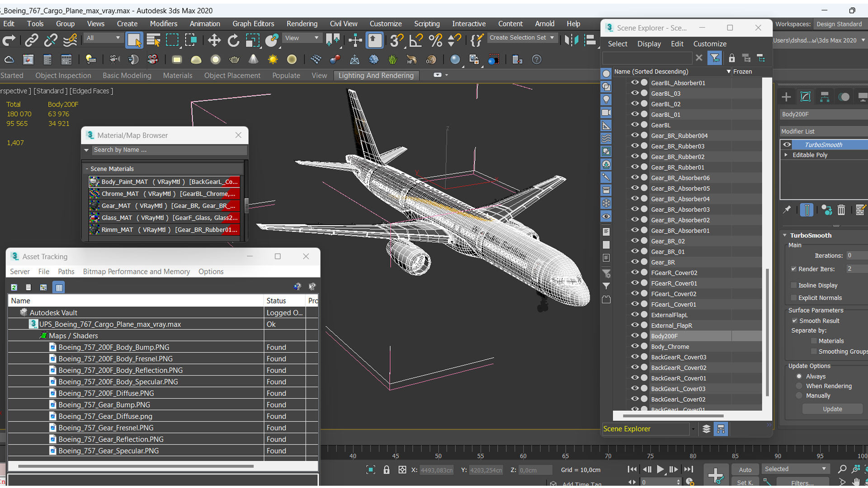
Task: Click Filters button near key controls
Action: tap(802, 483)
